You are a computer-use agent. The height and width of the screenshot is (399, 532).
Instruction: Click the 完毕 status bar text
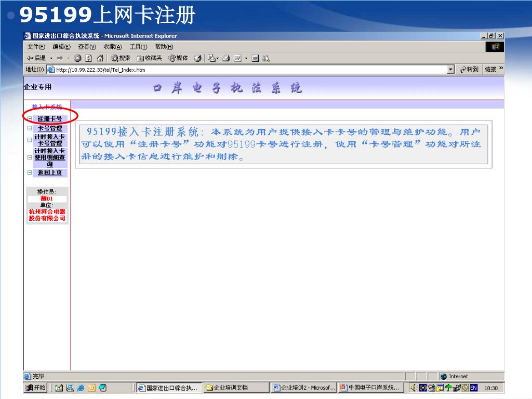pos(38,376)
